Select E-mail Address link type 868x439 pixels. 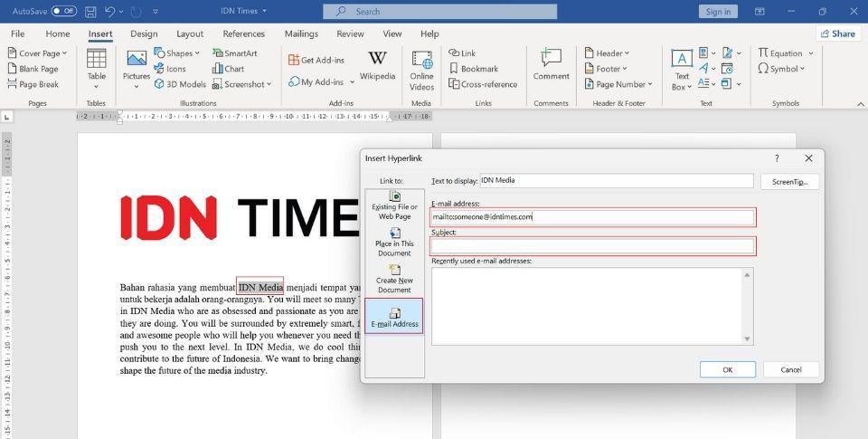click(394, 316)
